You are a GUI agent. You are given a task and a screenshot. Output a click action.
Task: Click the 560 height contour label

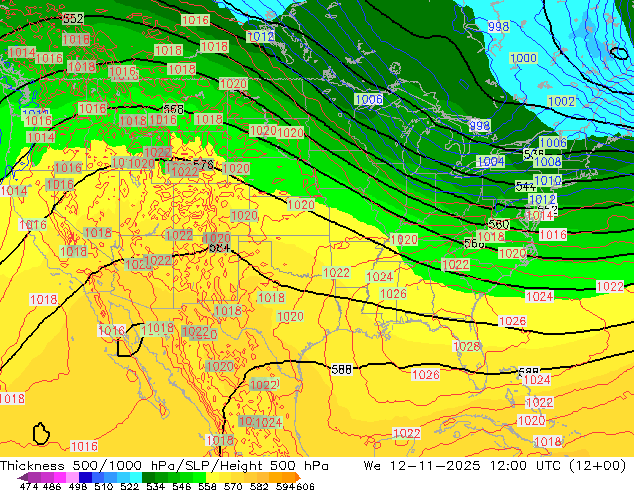point(499,224)
